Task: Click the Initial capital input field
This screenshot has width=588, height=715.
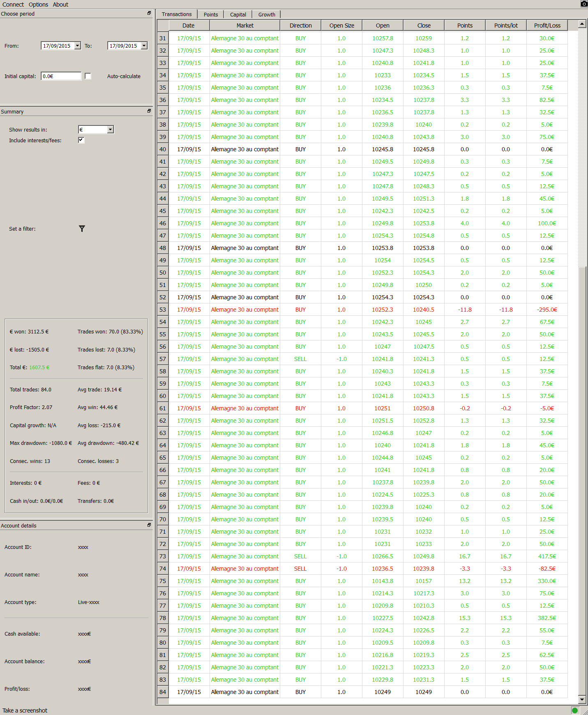Action: click(x=61, y=76)
